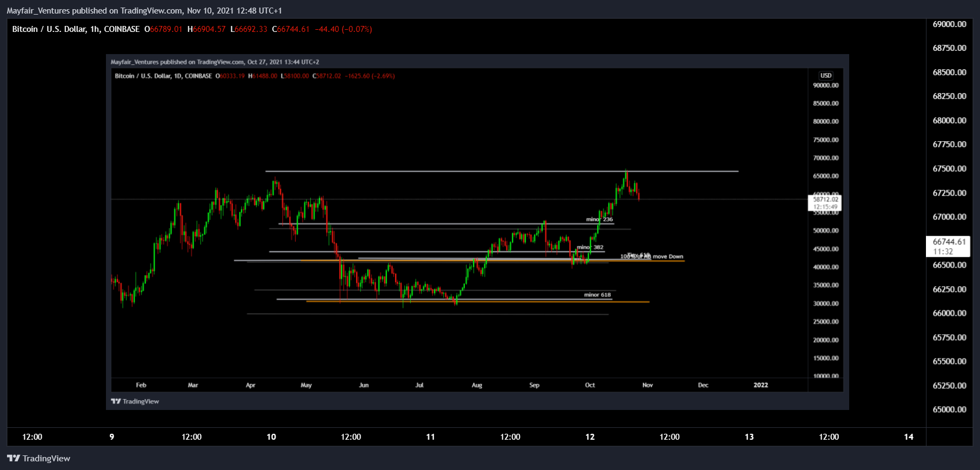980x470 pixels.
Task: Click the '100% of move Down' annotation
Action: pos(652,256)
